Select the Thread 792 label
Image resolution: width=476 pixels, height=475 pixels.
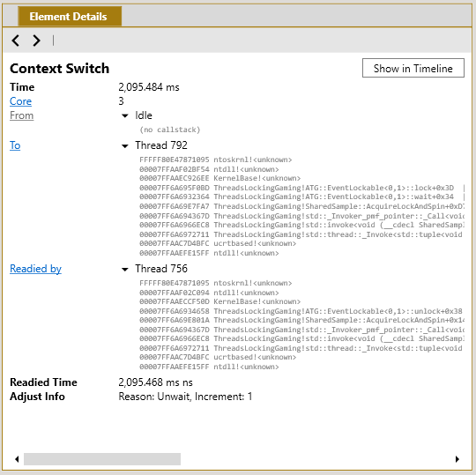coord(161,145)
